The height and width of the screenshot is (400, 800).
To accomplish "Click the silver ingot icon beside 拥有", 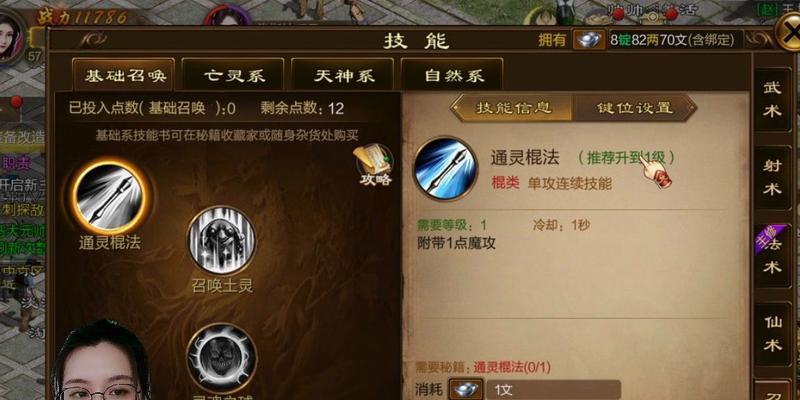I will coord(589,40).
